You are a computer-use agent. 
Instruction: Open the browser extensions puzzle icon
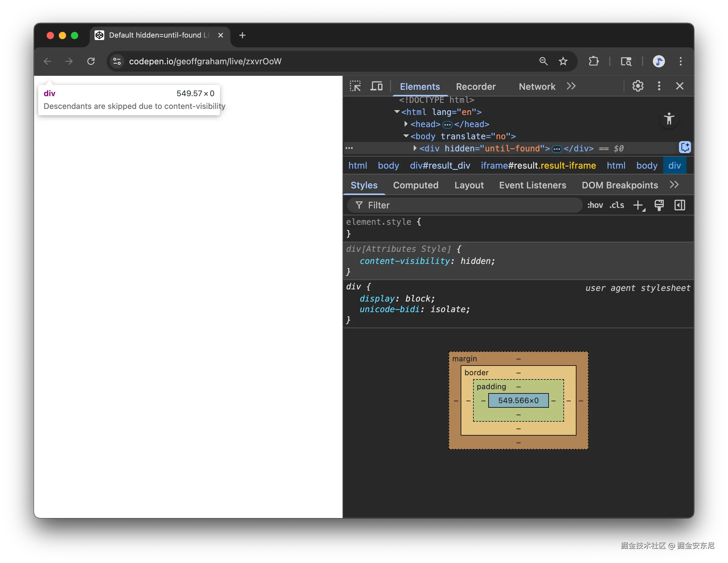(x=594, y=61)
